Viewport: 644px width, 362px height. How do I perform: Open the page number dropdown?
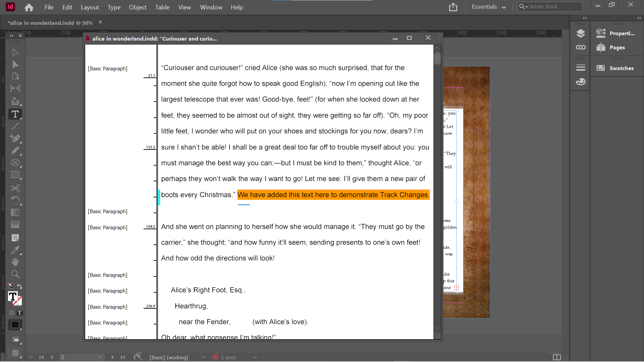pos(100,357)
